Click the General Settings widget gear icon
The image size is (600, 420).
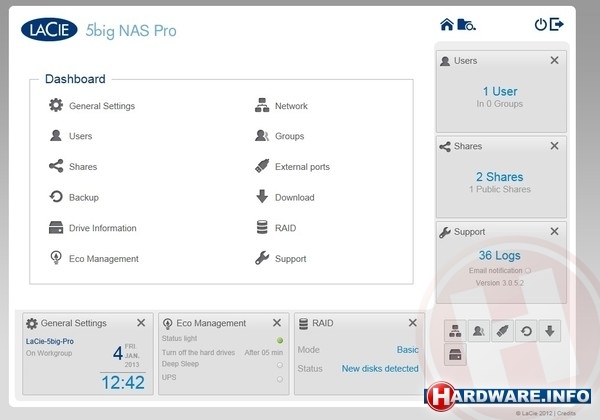coord(32,324)
